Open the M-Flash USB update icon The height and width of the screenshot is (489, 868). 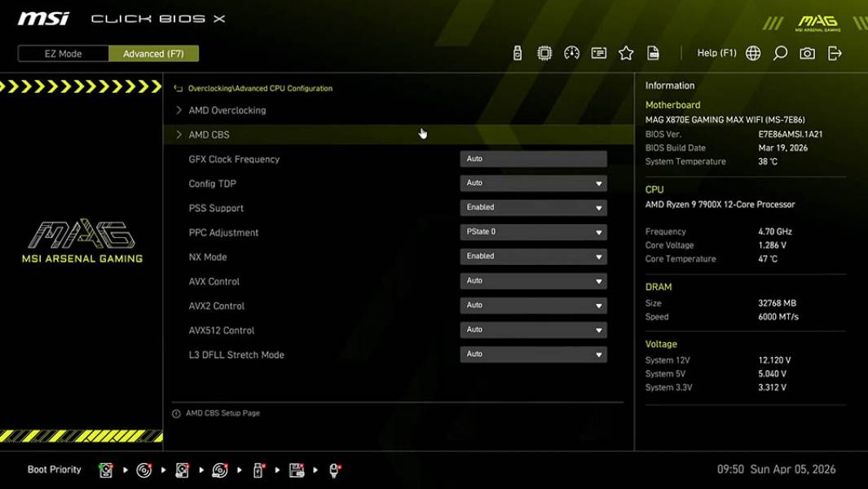click(x=518, y=52)
